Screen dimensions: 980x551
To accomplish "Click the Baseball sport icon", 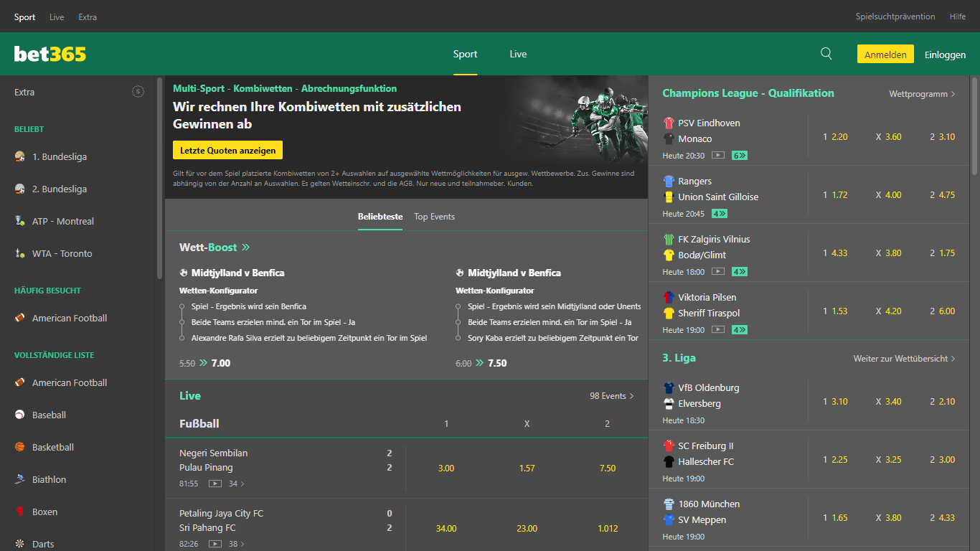I will pyautogui.click(x=20, y=415).
